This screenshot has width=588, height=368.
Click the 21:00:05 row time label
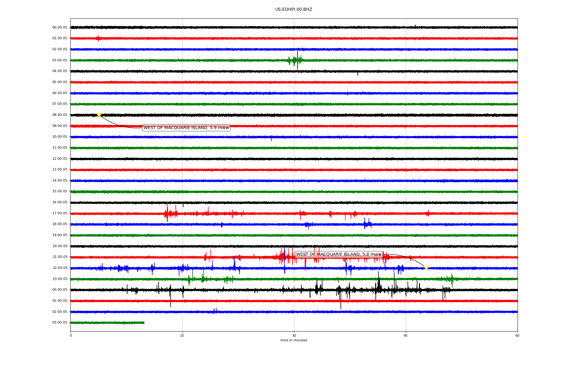pos(60,257)
